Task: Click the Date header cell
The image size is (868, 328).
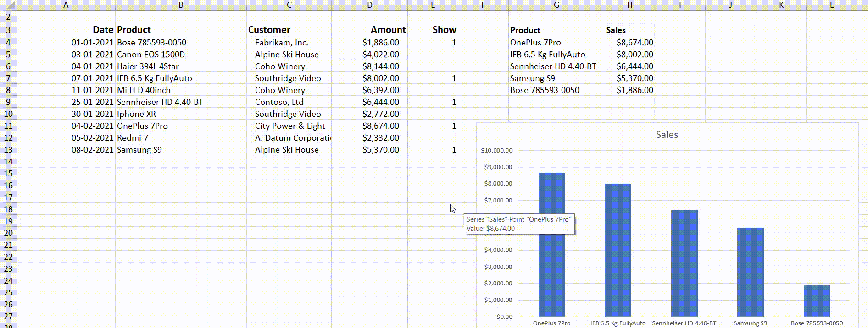Action: 66,30
